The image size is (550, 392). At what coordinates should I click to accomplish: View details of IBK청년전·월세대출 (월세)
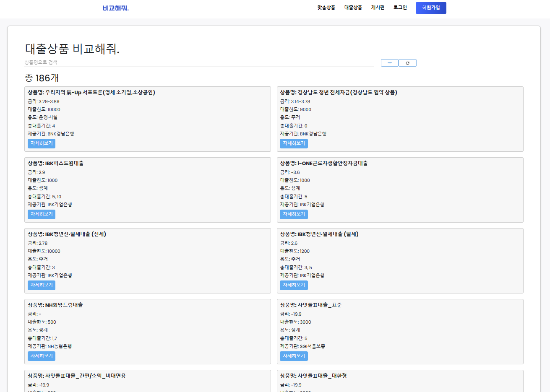[x=293, y=285]
